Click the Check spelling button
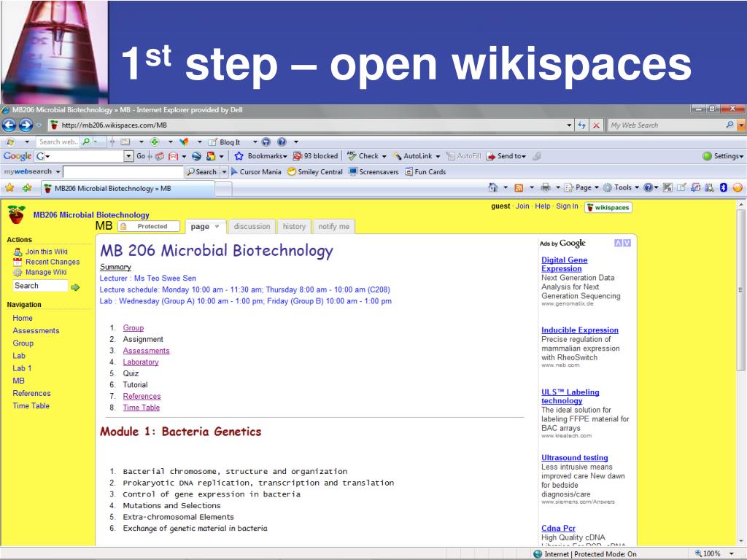The width and height of the screenshot is (747, 560). (x=364, y=156)
